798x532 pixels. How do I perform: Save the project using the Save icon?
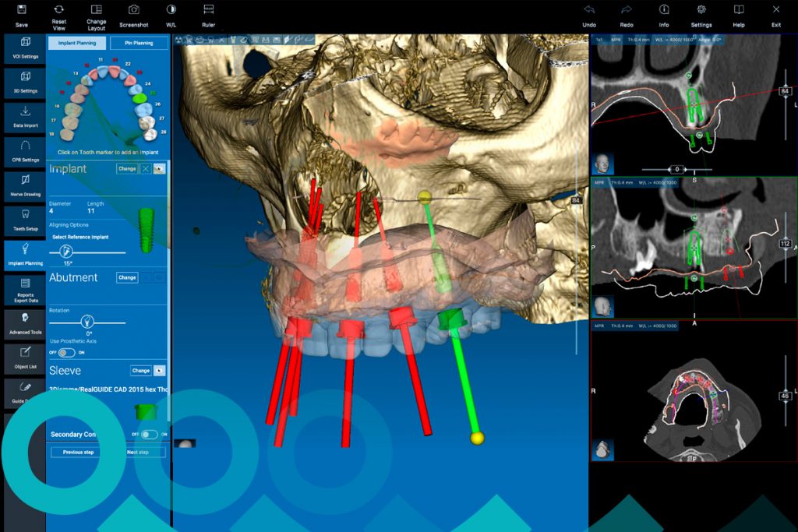pos(21,16)
